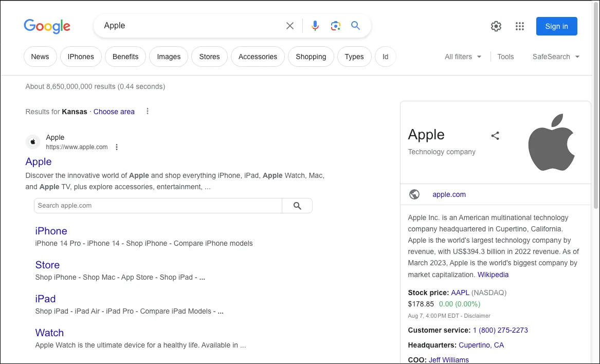Follow the Wikipedia link
600x364 pixels.
[x=493, y=275]
